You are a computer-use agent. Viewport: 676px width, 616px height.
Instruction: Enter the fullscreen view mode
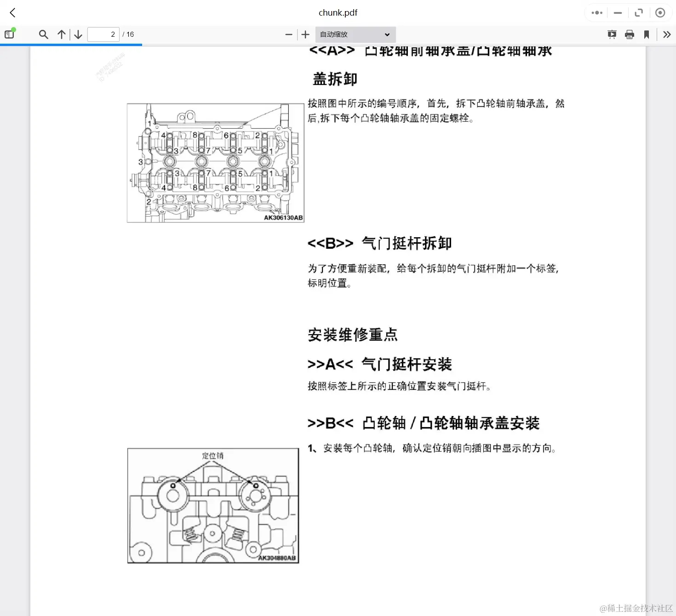(x=639, y=12)
